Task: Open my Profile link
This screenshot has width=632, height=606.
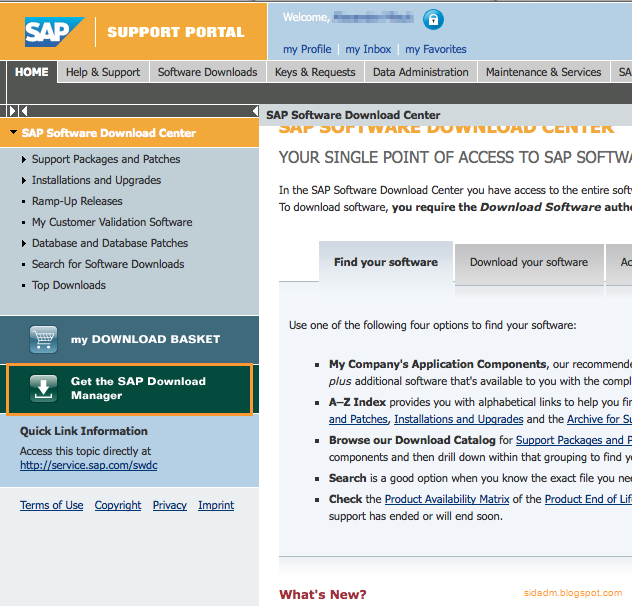Action: 307,49
